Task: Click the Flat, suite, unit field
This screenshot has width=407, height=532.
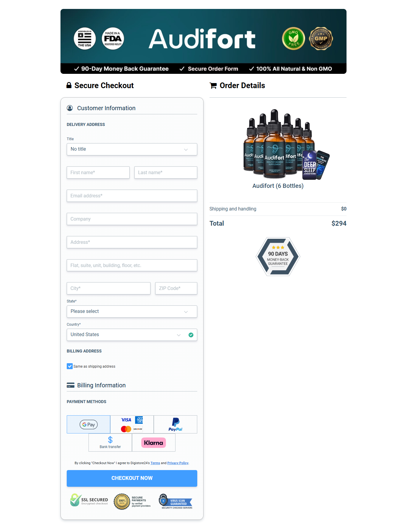Action: (132, 265)
